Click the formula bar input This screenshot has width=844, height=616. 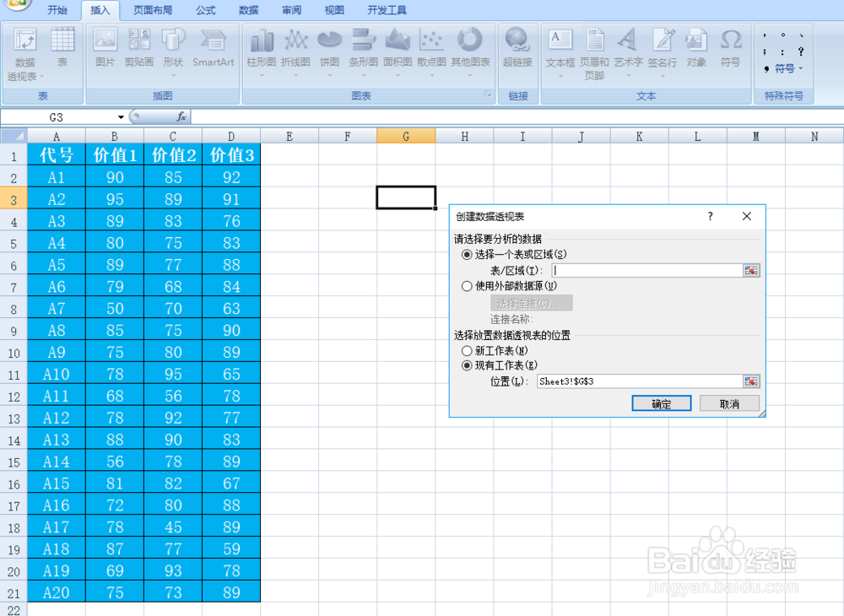click(517, 116)
